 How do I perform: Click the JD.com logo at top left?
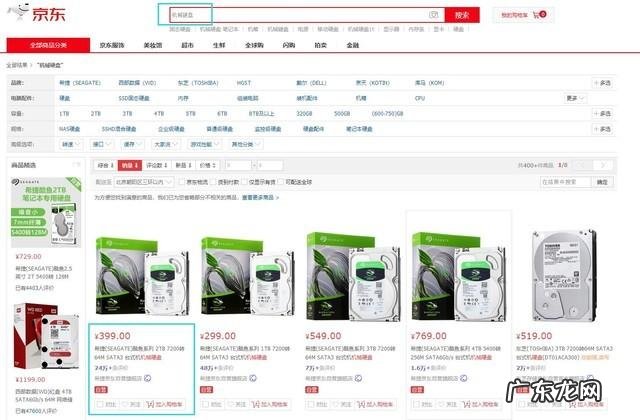coord(37,13)
